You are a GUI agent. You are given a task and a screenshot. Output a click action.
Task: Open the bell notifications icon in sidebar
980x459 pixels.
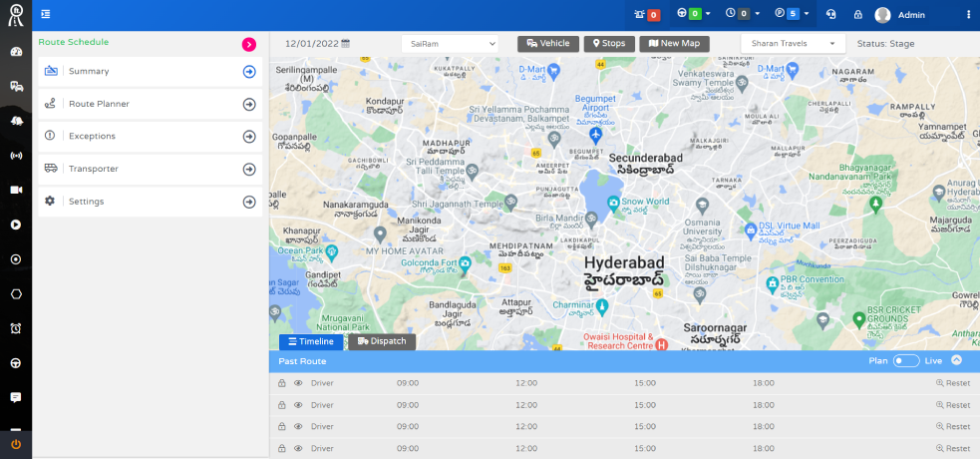coord(16,121)
